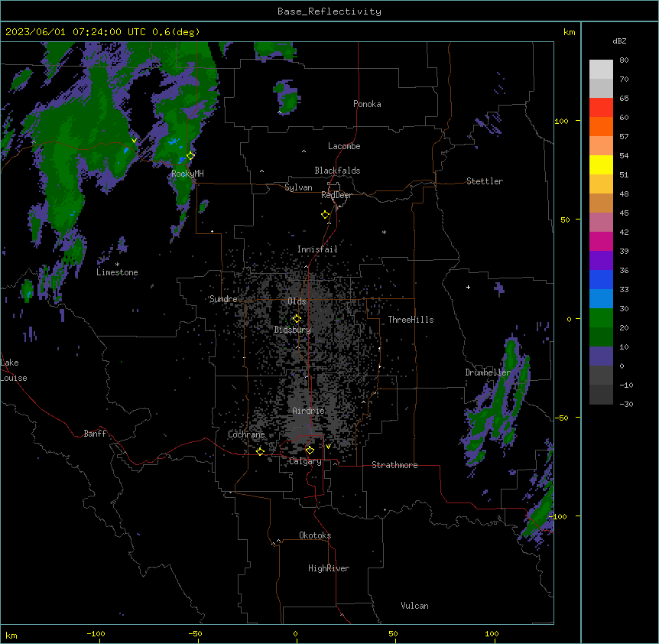659x644 pixels.
Task: Select the Calgary city label
Action: [305, 461]
